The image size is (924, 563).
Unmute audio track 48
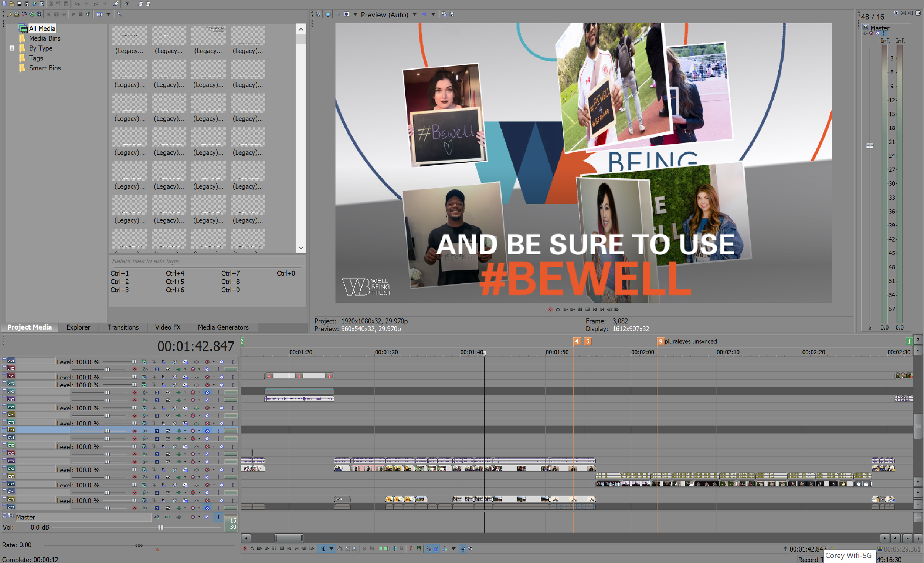207,392
